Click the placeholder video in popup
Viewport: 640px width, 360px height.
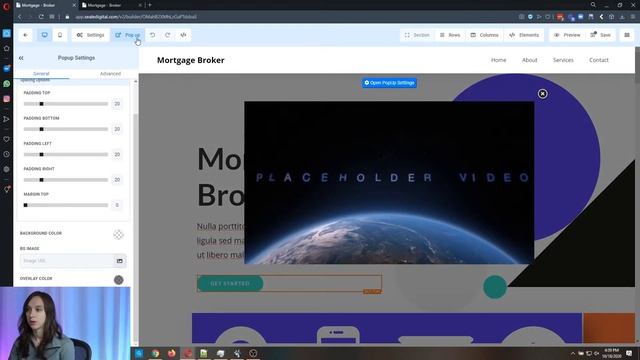pyautogui.click(x=389, y=182)
